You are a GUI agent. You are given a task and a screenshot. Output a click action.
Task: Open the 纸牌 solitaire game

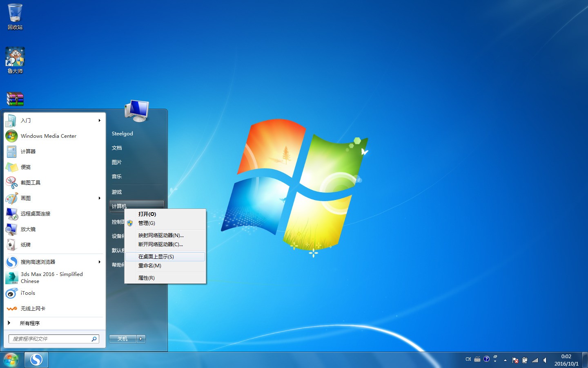[x=54, y=245]
